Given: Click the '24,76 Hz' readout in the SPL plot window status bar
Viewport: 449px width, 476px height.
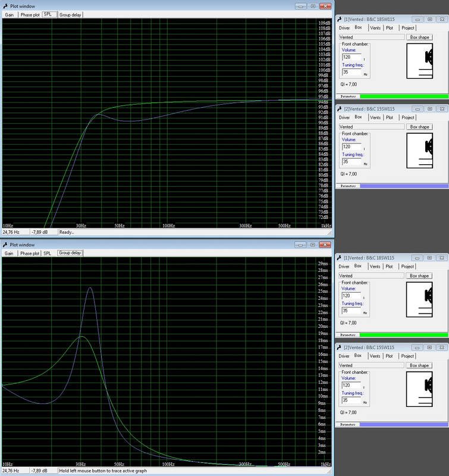Looking at the screenshot, I should [11, 232].
